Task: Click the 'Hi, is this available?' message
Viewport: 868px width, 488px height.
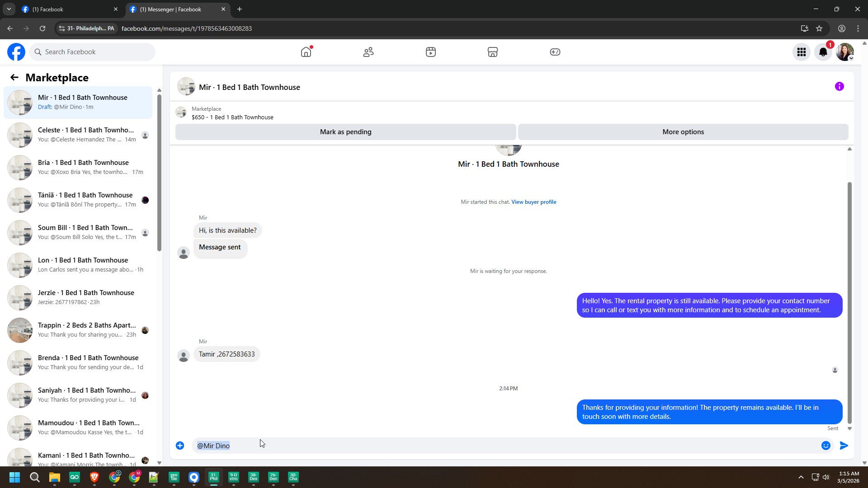Action: coord(228,230)
